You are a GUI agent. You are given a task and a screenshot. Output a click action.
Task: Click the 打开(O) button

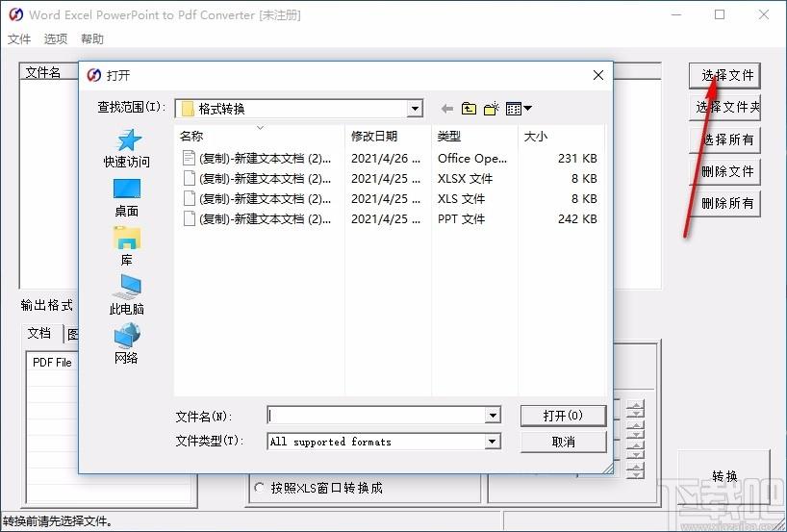click(x=563, y=416)
